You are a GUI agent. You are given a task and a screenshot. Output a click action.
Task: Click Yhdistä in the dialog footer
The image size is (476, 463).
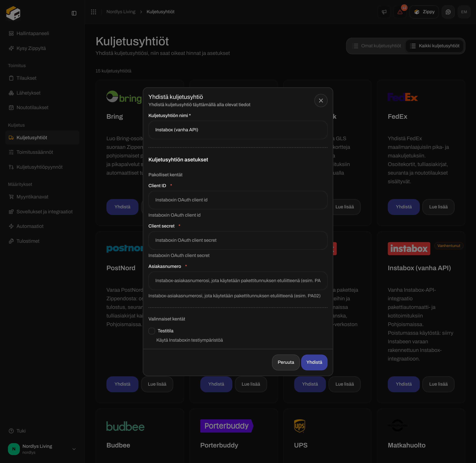[x=314, y=362]
